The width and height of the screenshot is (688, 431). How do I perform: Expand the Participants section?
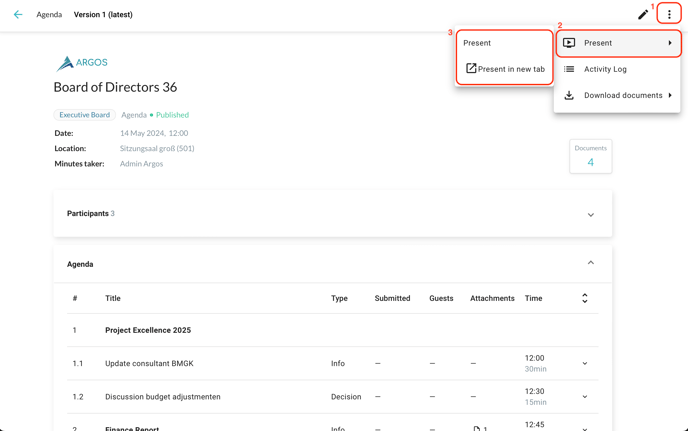pyautogui.click(x=590, y=214)
